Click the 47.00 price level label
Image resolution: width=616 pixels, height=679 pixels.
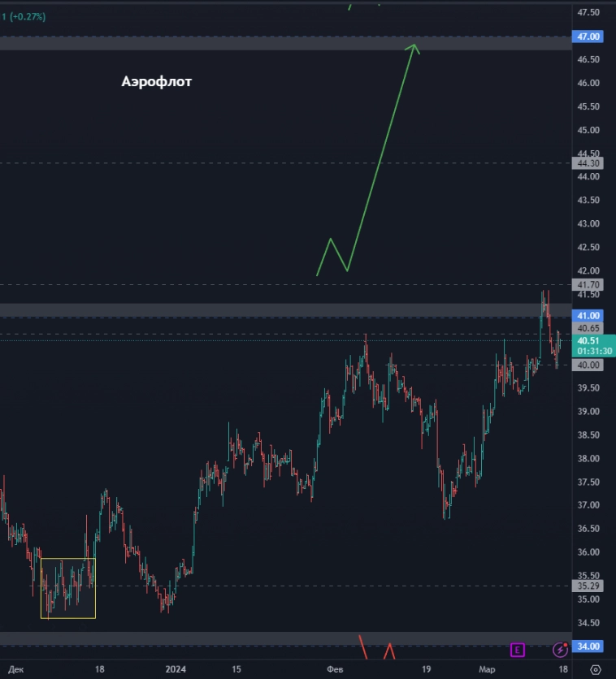coord(588,37)
